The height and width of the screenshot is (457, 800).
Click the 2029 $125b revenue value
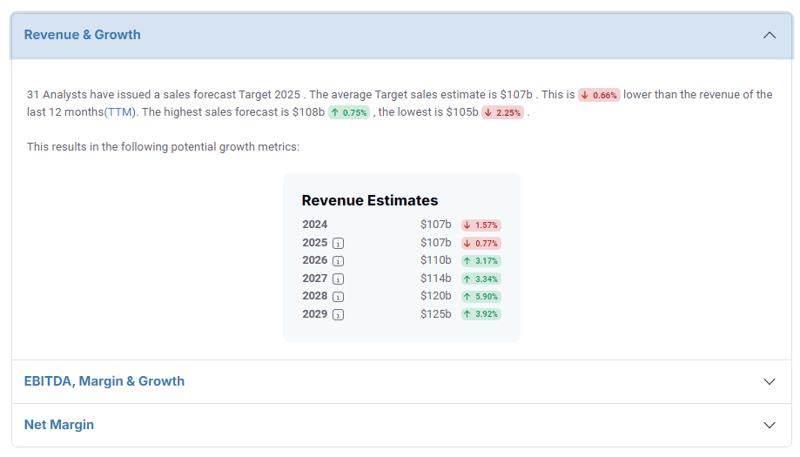point(436,314)
